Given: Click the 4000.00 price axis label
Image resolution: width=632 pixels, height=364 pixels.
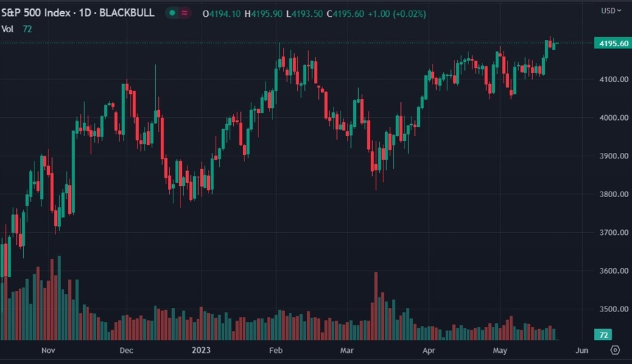Looking at the screenshot, I should 614,118.
